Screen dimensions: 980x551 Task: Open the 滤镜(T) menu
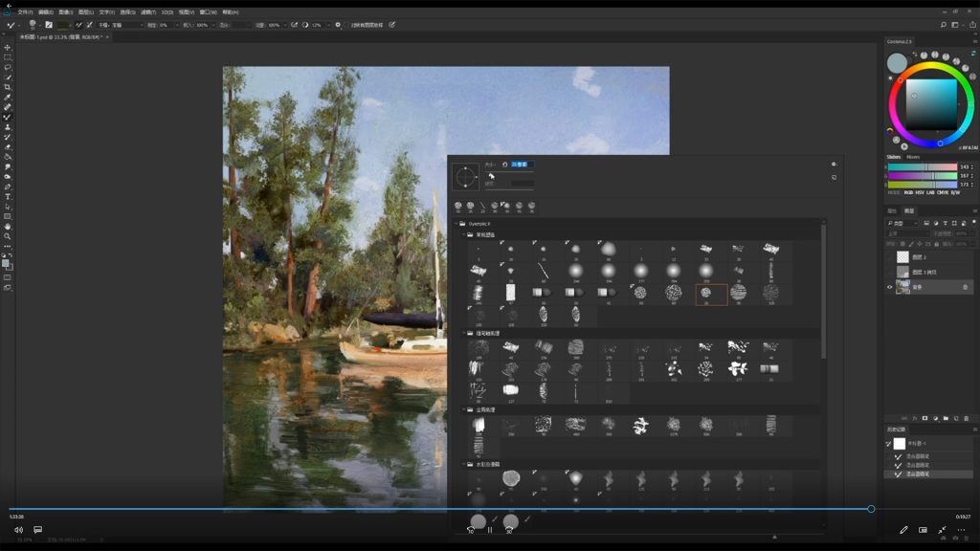click(x=148, y=12)
